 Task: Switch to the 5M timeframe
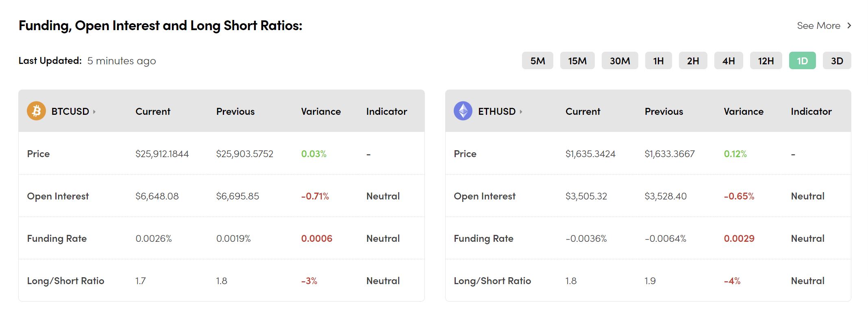pos(537,61)
